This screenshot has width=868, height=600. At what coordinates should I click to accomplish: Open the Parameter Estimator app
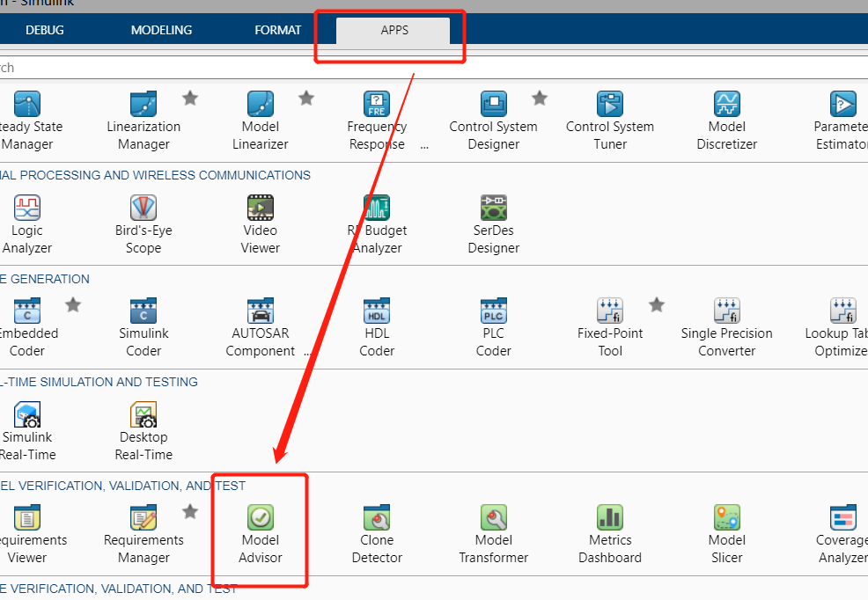(842, 121)
